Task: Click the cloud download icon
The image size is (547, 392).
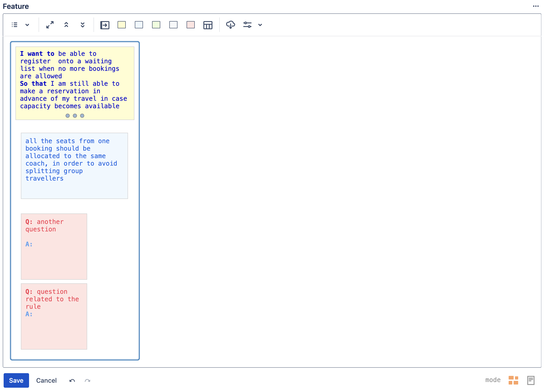Action: point(231,25)
